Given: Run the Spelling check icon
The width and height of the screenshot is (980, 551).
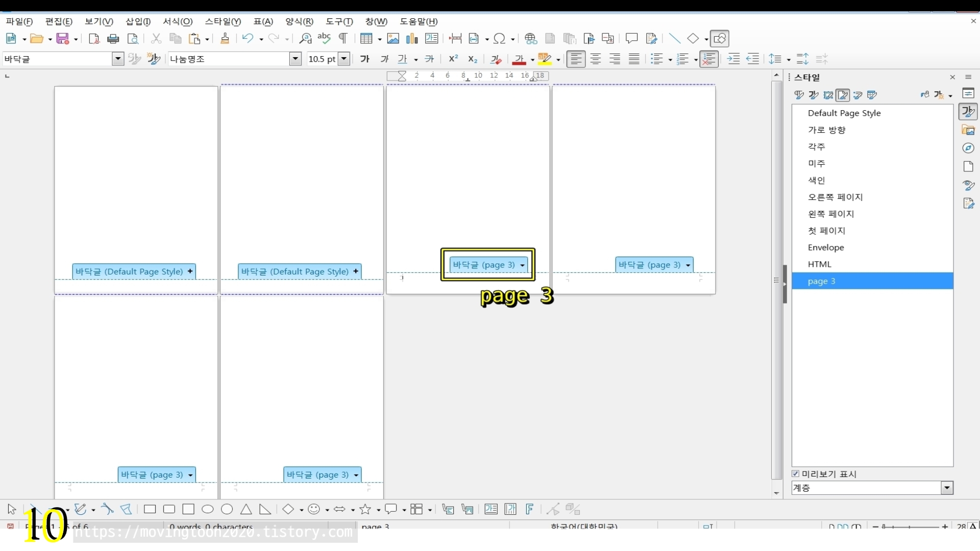Looking at the screenshot, I should (324, 39).
